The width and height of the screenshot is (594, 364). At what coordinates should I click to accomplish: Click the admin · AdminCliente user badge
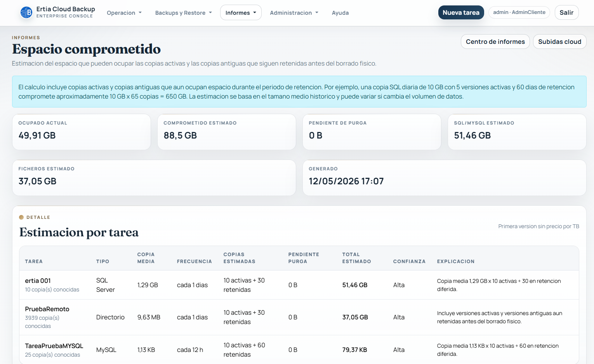coord(519,12)
